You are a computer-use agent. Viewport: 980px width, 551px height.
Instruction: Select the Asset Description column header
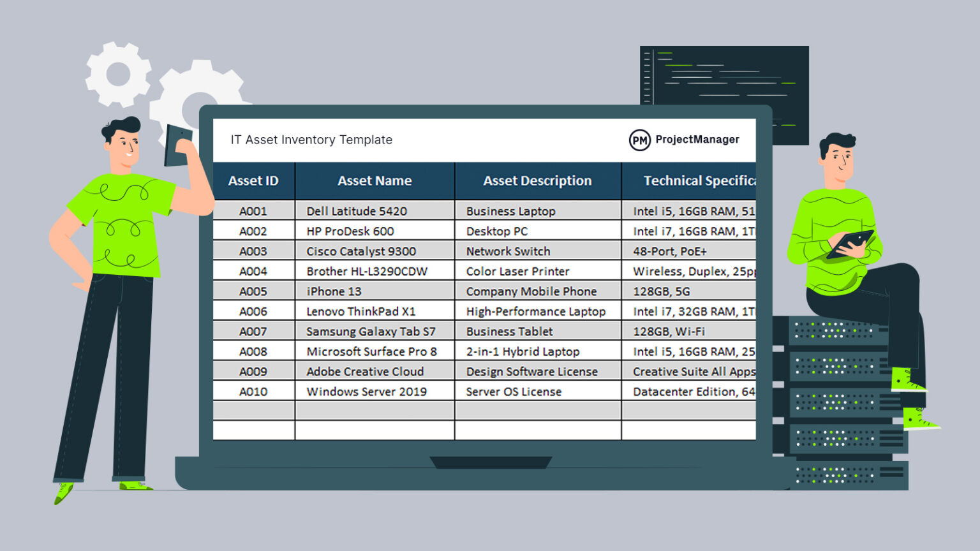[x=537, y=180]
